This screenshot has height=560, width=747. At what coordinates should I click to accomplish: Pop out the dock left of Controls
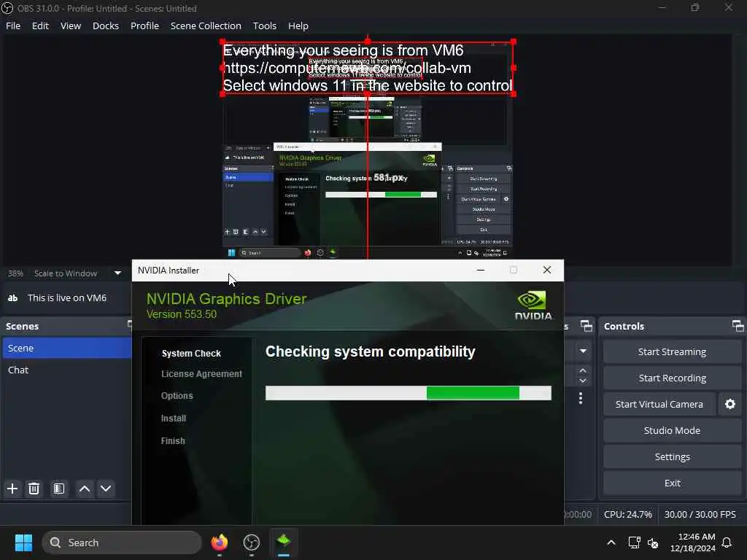[586, 326]
